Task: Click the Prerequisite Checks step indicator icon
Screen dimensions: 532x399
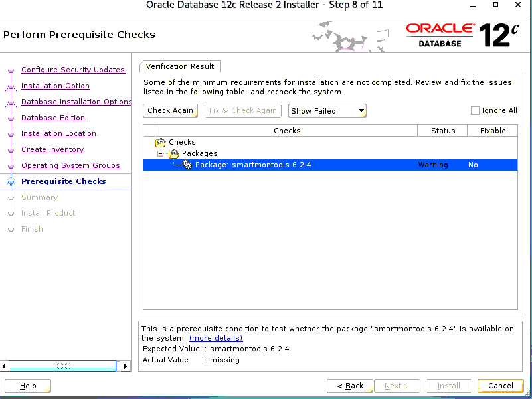Action: [10, 182]
